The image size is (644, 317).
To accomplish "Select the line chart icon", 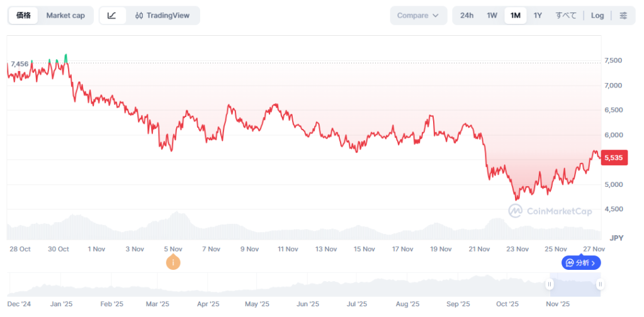I will click(x=112, y=16).
